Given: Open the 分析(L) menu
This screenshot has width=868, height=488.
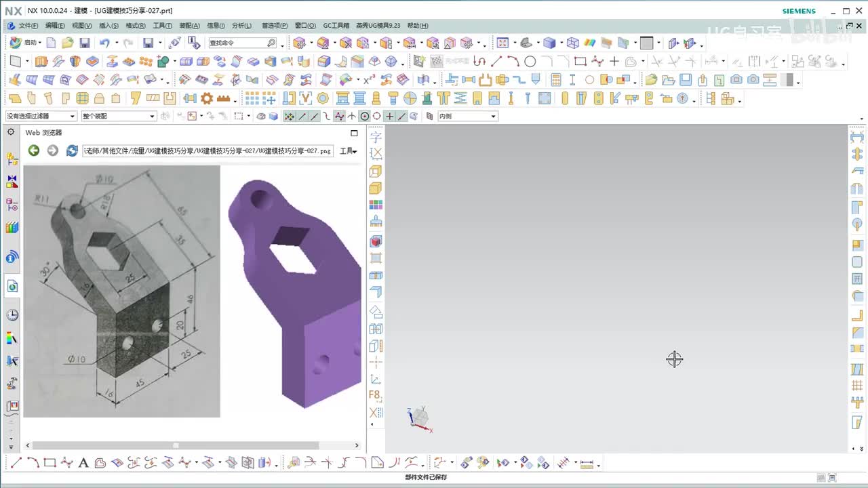Looking at the screenshot, I should 241,26.
